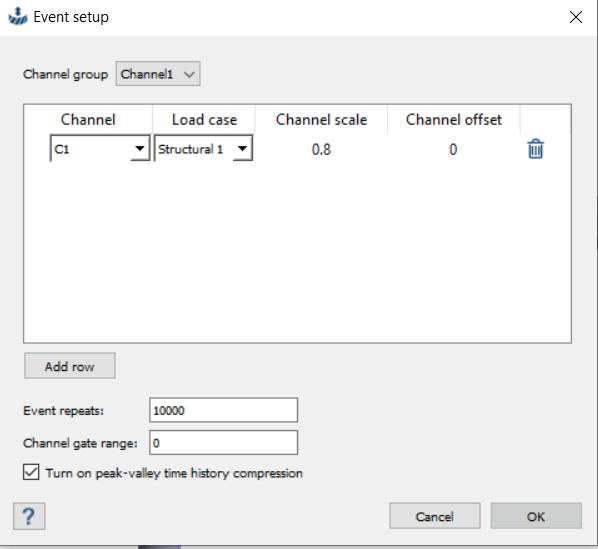Click empty area of the channel table
Viewport: 598px width, 549px height.
tap(297, 252)
